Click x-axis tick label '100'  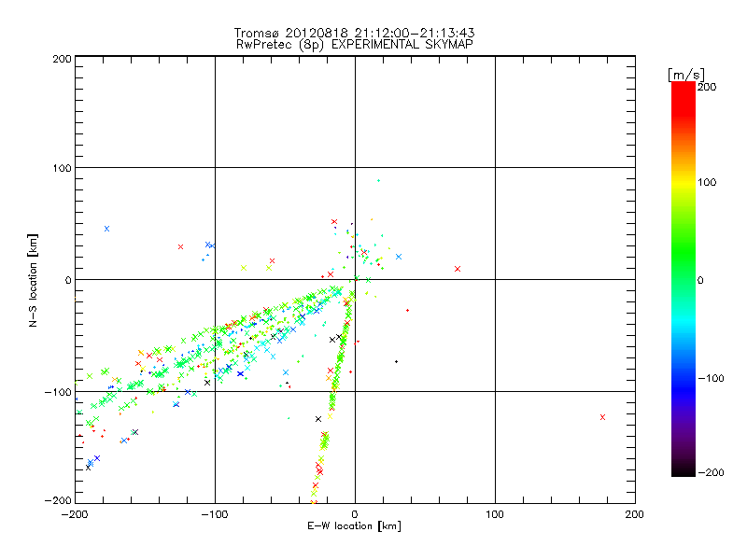click(495, 515)
